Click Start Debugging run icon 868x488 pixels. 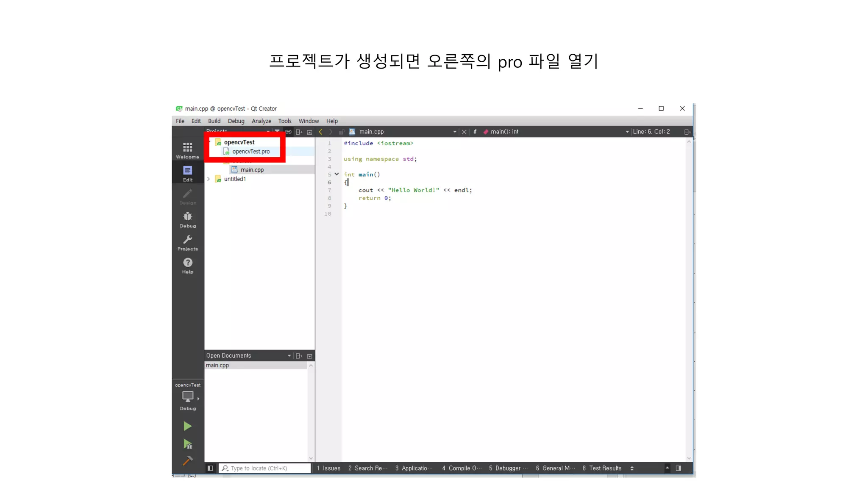pos(187,444)
